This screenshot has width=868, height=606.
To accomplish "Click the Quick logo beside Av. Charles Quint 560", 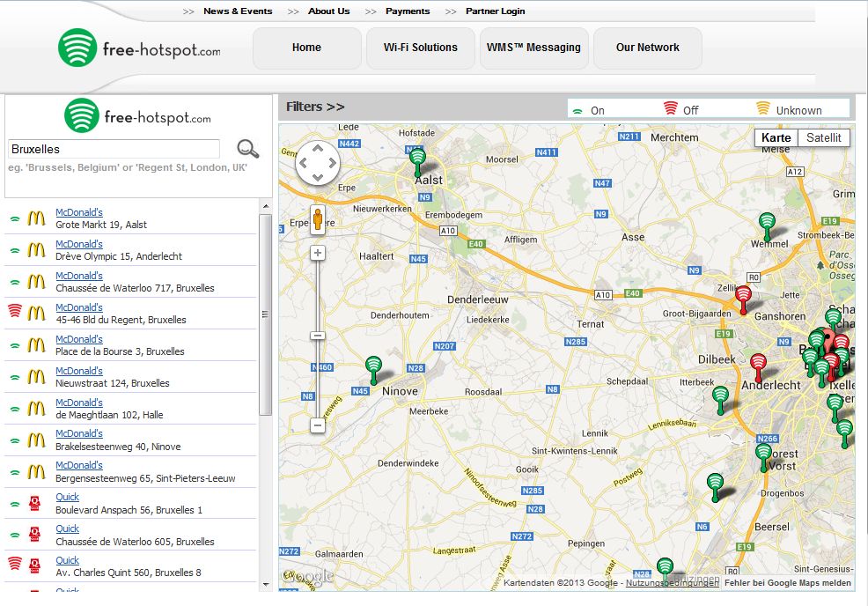I will tap(35, 565).
